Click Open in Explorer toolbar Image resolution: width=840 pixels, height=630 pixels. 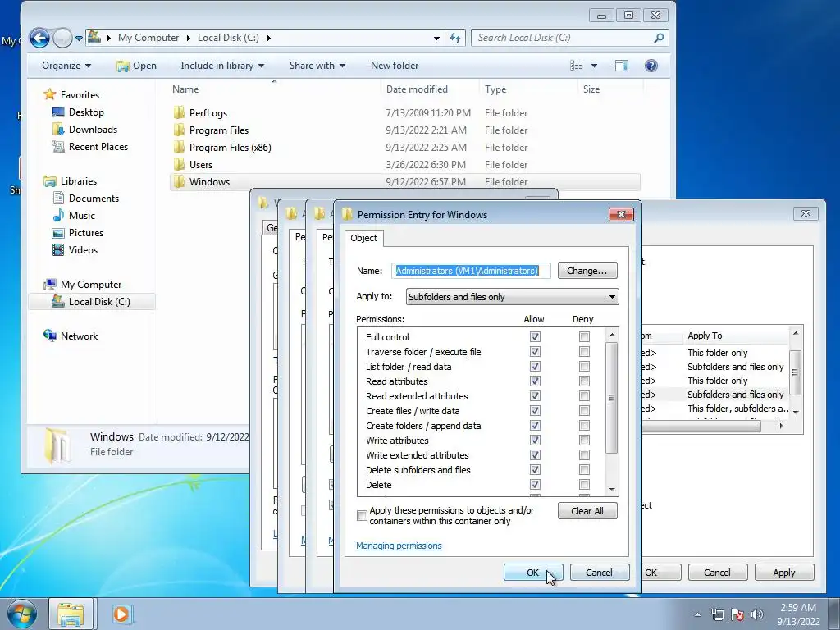[137, 66]
